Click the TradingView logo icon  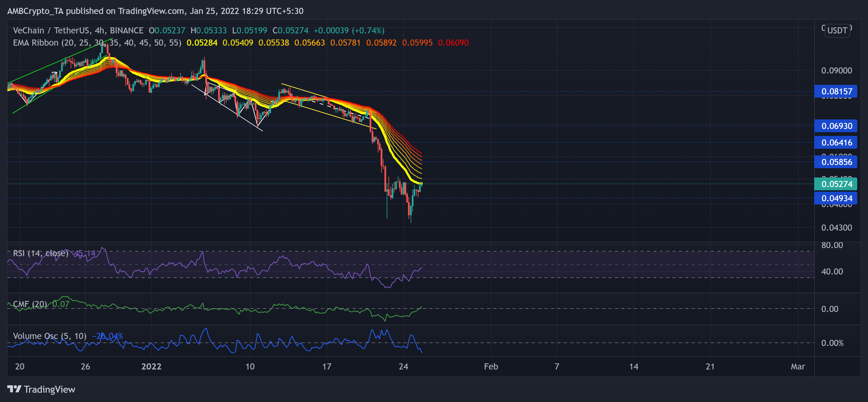click(14, 390)
